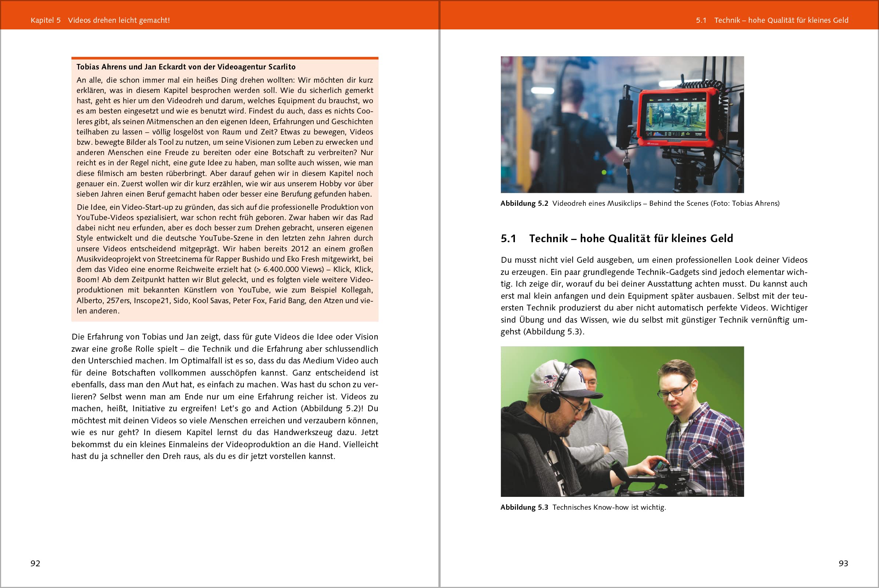Click the photo credit "(Foto: Tobias Ahrens)"
This screenshot has height=588, width=879.
point(745,204)
